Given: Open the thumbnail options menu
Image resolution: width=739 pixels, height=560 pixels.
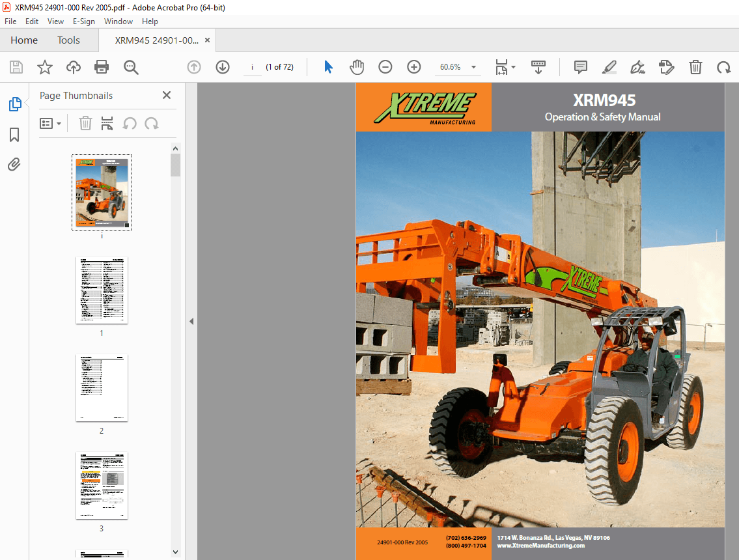Looking at the screenshot, I should [51, 123].
